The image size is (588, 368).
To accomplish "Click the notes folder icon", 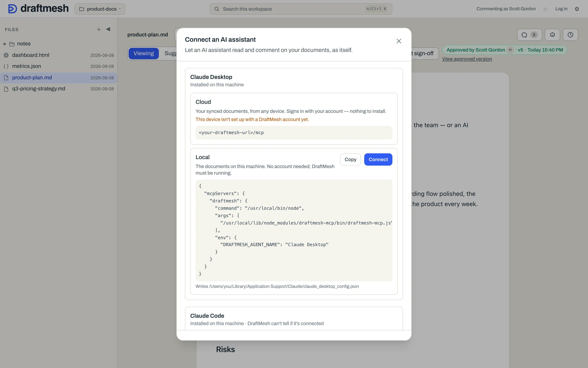I will click(12, 44).
